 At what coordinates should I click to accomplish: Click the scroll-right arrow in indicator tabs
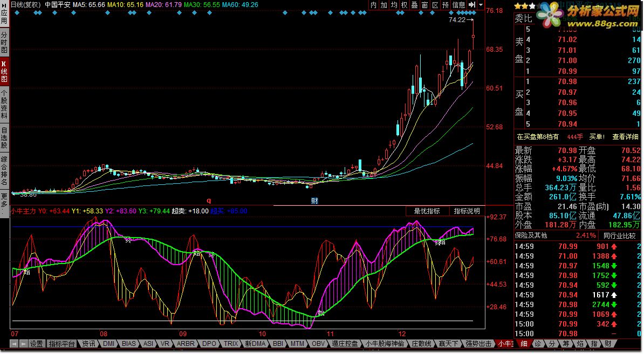(x=24, y=344)
